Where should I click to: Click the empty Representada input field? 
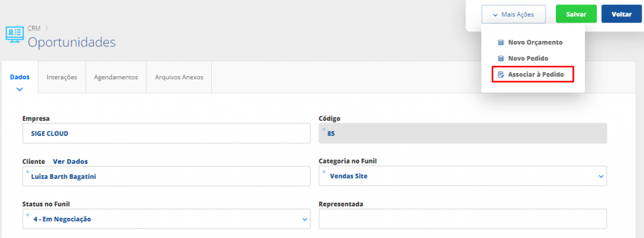click(463, 218)
